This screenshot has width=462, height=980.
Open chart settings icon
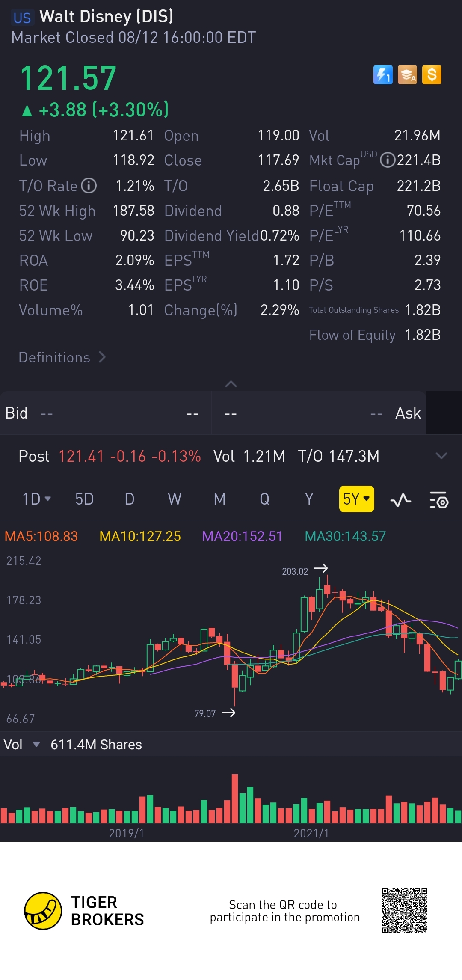point(438,499)
